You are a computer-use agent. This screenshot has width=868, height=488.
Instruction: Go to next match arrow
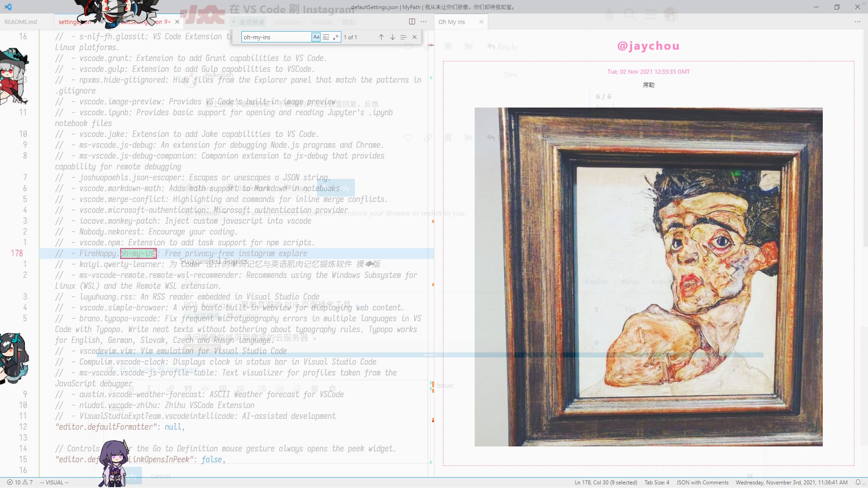click(392, 37)
